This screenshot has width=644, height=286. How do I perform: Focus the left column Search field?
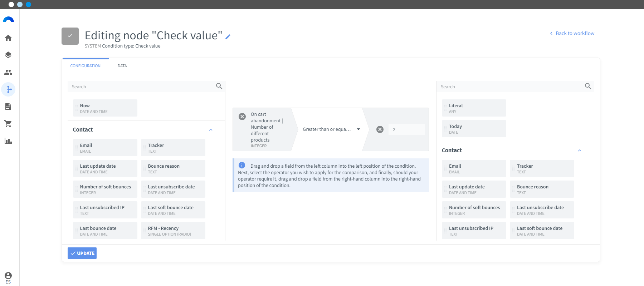tap(142, 87)
